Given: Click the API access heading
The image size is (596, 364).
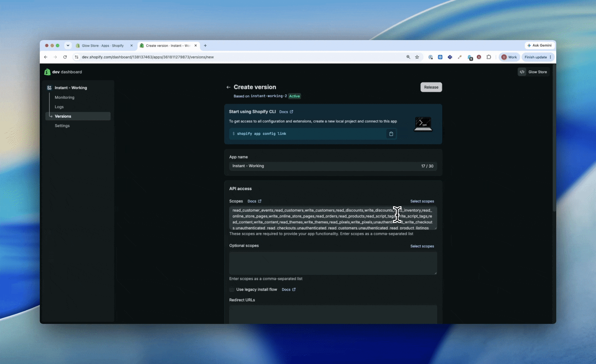Looking at the screenshot, I should pyautogui.click(x=240, y=189).
